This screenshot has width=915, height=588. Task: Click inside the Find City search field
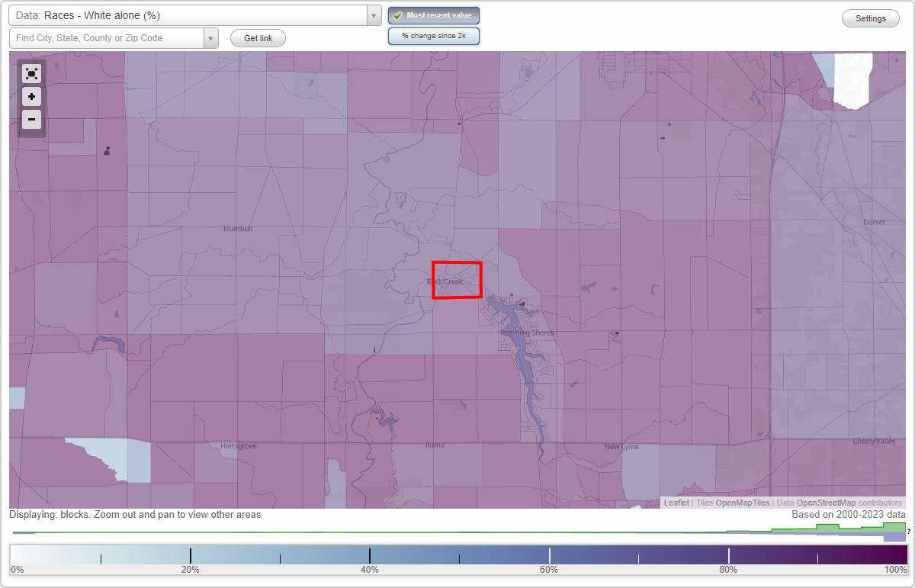pos(107,37)
